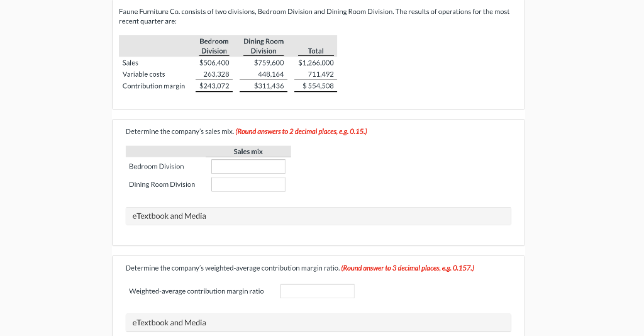Click Dining Room variable costs 448,164
This screenshot has width=644, height=336.
pos(271,74)
